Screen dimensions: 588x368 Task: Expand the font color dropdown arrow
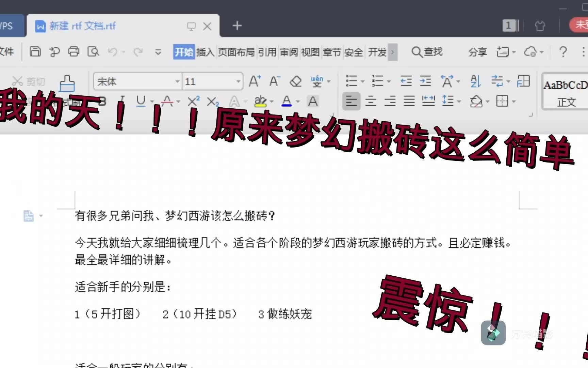(x=298, y=102)
